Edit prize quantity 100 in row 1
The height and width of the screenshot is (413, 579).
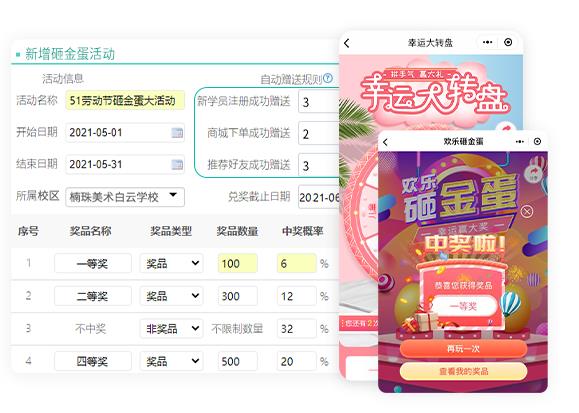(x=237, y=263)
